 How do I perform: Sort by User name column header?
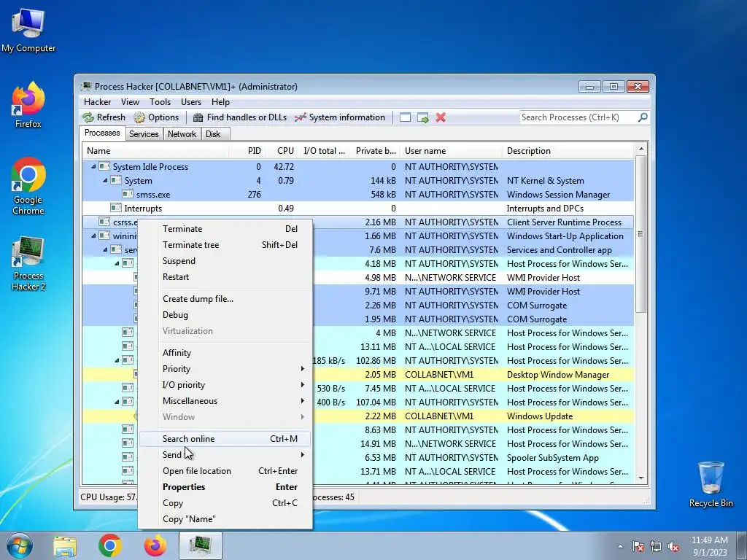451,150
